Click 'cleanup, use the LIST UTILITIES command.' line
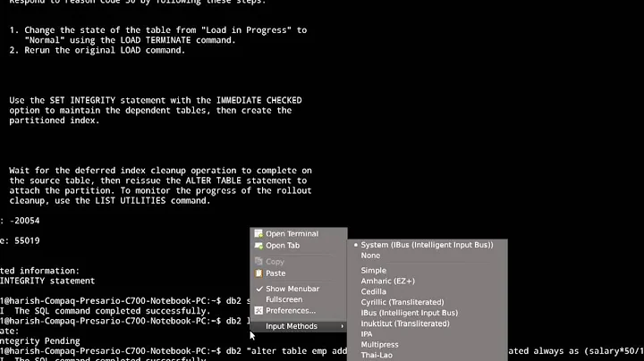 pos(110,200)
